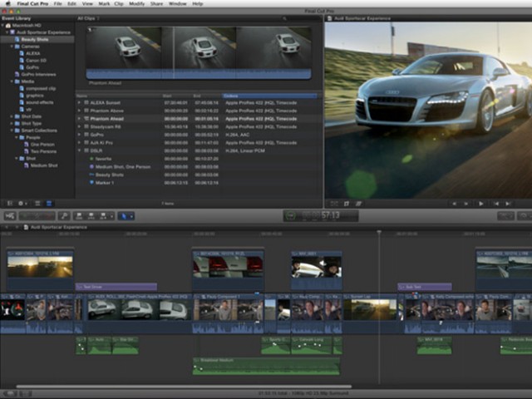Expand the ALEXA Sunset clip row

tap(79, 102)
